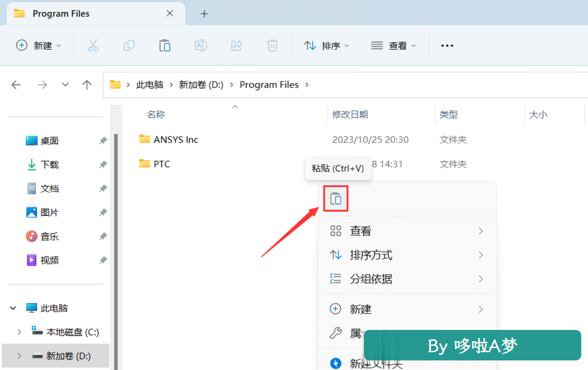Open the 排序 sort dropdown
Image resolution: width=588 pixels, height=370 pixels.
pyautogui.click(x=327, y=46)
